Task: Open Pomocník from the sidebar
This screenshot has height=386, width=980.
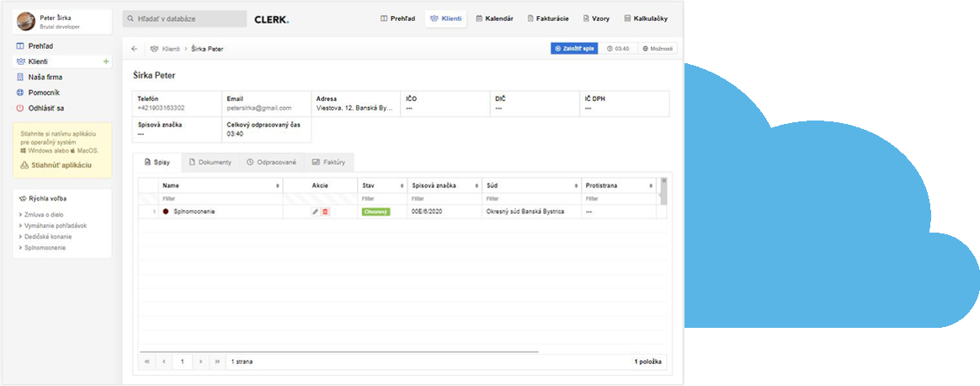Action: point(44,93)
